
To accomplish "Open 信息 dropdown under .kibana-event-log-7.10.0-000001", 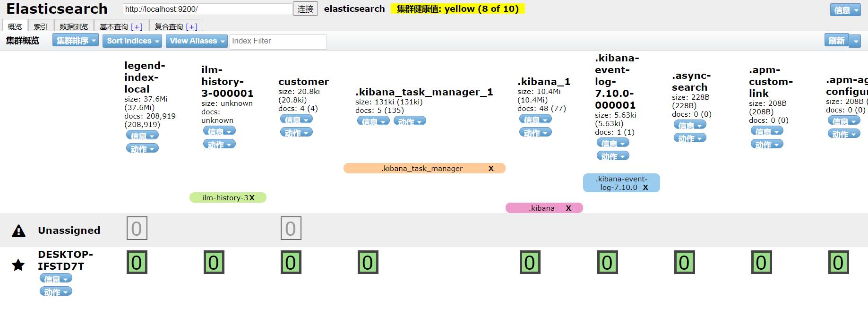I will (613, 143).
